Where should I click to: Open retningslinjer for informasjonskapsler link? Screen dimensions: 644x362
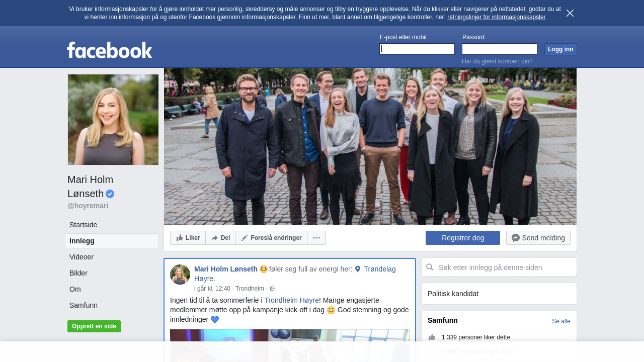click(496, 17)
